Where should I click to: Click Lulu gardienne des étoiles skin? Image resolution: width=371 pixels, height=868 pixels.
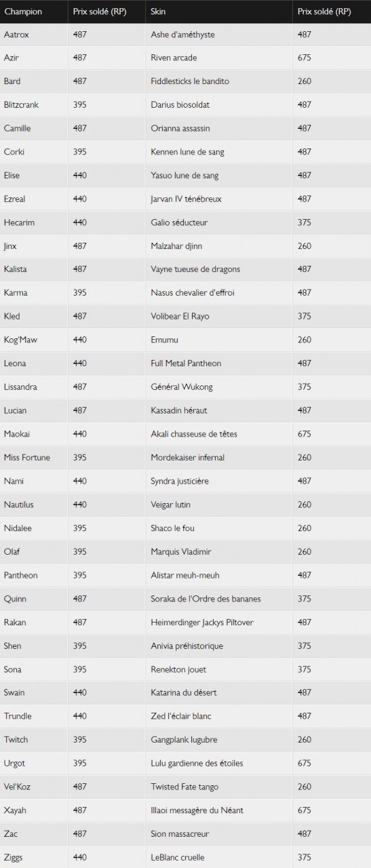coord(197,763)
